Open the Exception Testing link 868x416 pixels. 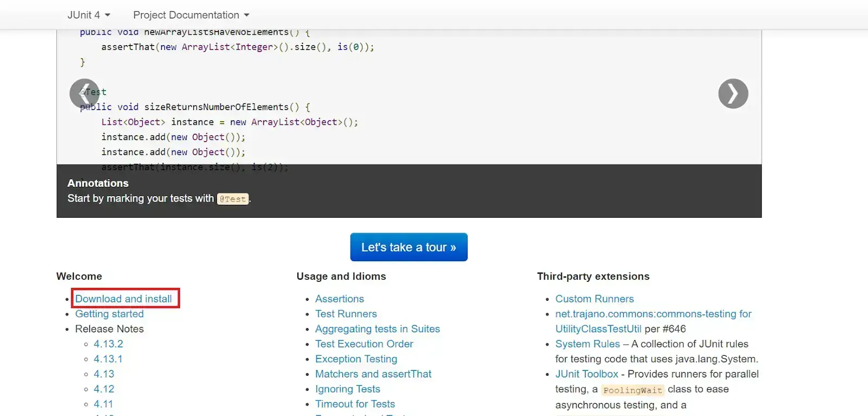[356, 359]
